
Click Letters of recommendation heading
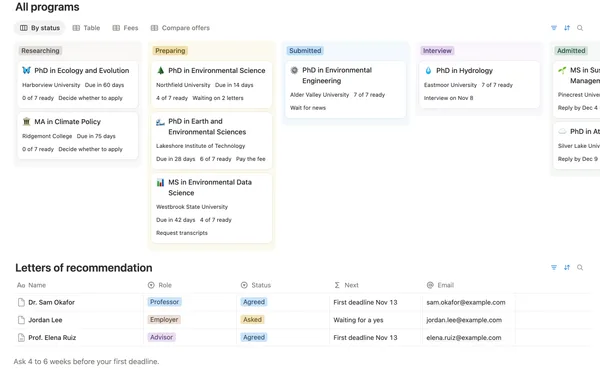tap(84, 268)
